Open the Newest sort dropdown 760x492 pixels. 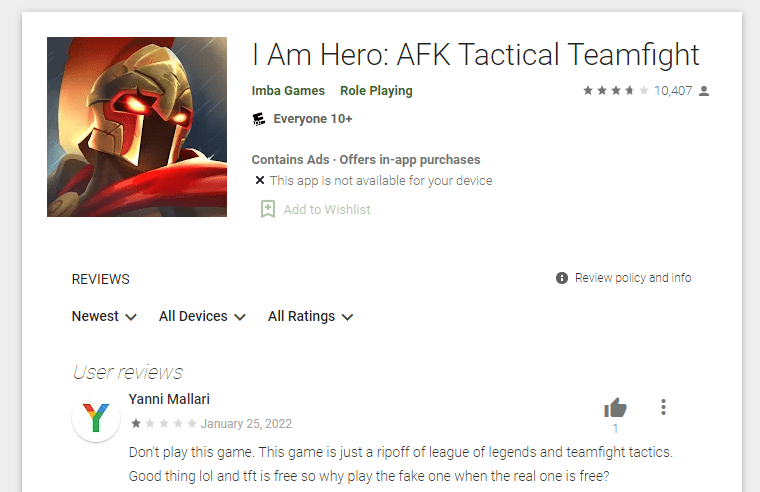click(x=104, y=316)
